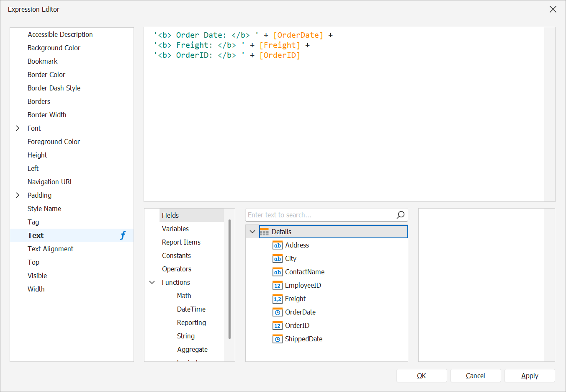Expand the Padding property group

coord(17,195)
